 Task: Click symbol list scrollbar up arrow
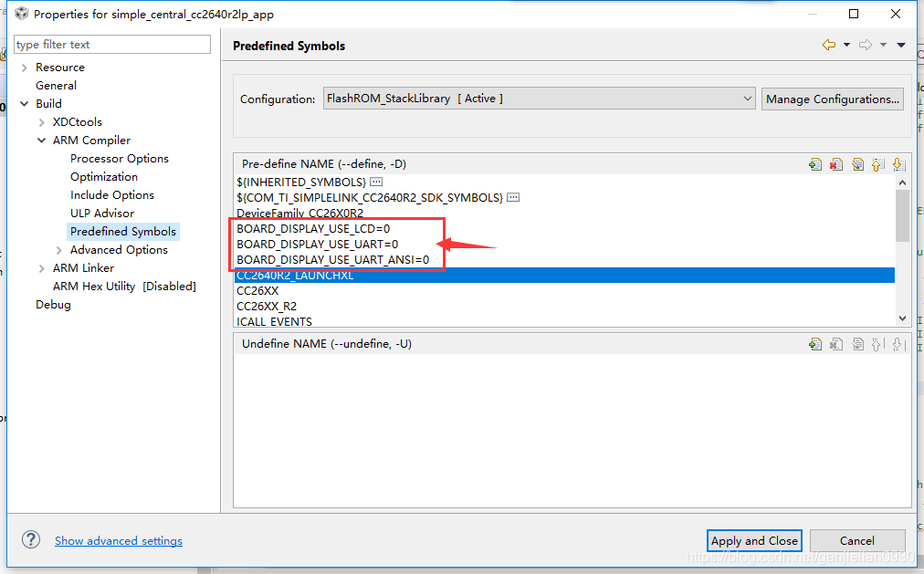click(x=902, y=183)
